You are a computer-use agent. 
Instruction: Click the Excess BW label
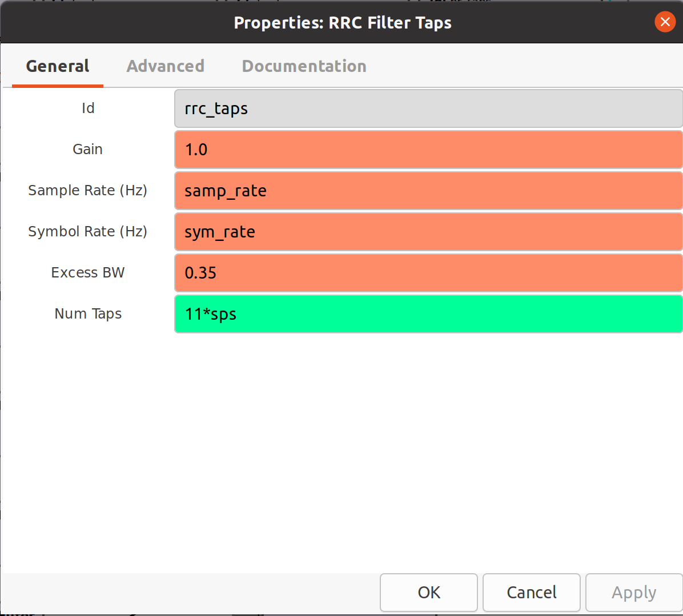pyautogui.click(x=87, y=272)
